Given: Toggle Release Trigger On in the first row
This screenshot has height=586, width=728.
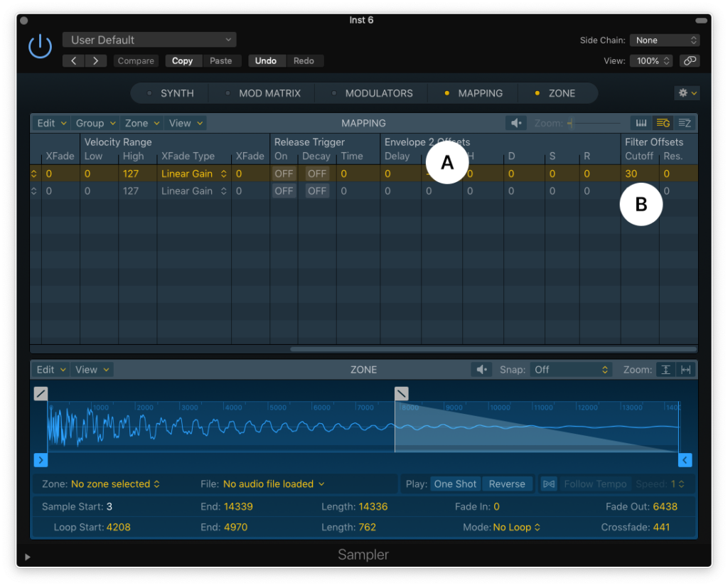Looking at the screenshot, I should [x=284, y=174].
